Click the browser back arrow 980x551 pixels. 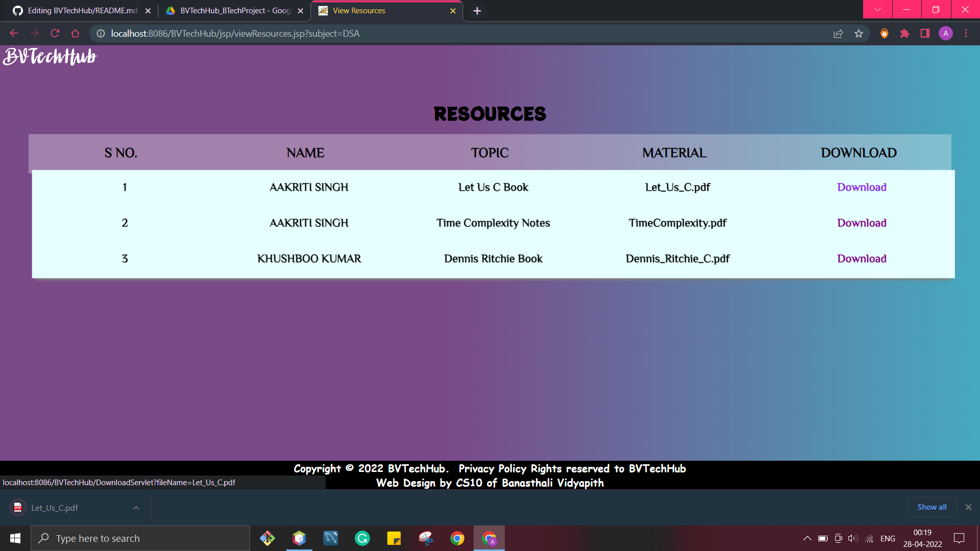coord(14,34)
